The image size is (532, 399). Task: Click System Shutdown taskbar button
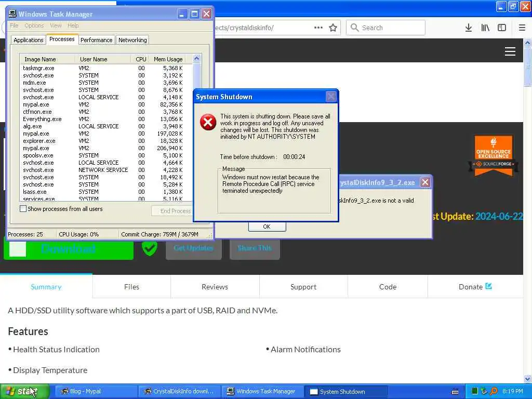pyautogui.click(x=345, y=392)
